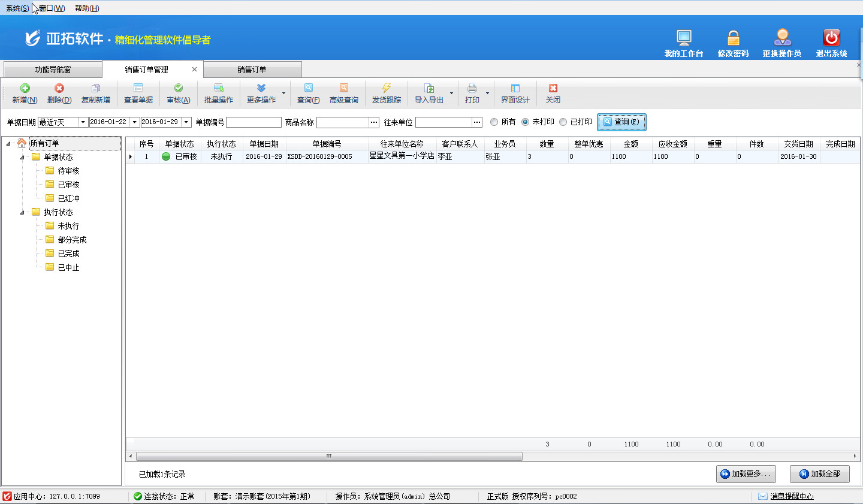Collapse the 单据状态 tree node
The height and width of the screenshot is (504, 863).
pos(22,158)
